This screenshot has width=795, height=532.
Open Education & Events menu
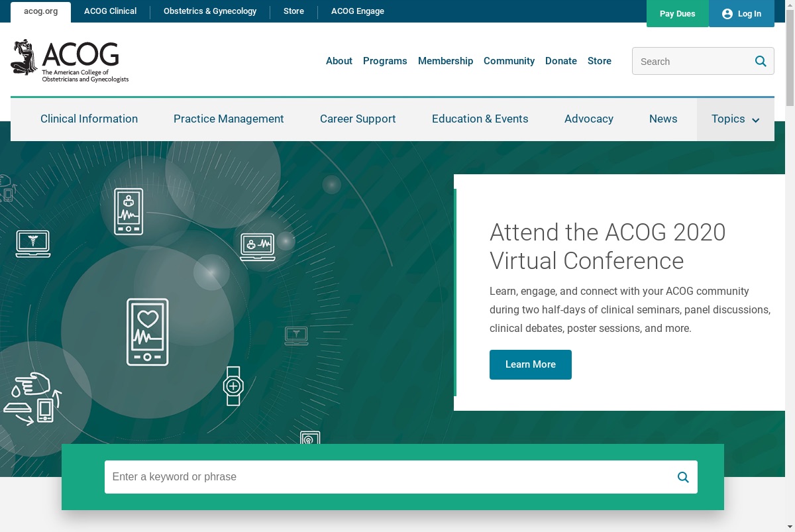480,119
